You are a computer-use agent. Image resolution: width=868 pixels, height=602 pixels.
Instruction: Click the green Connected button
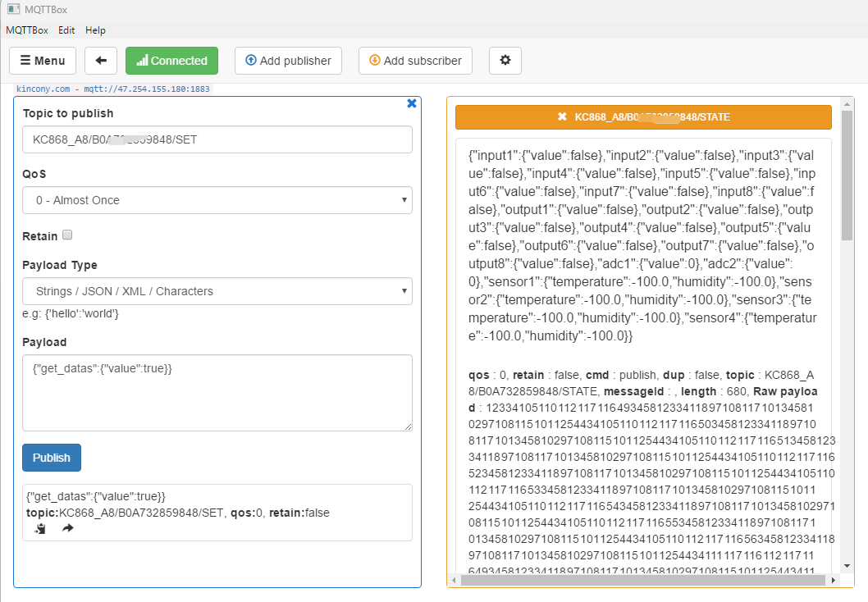[171, 61]
